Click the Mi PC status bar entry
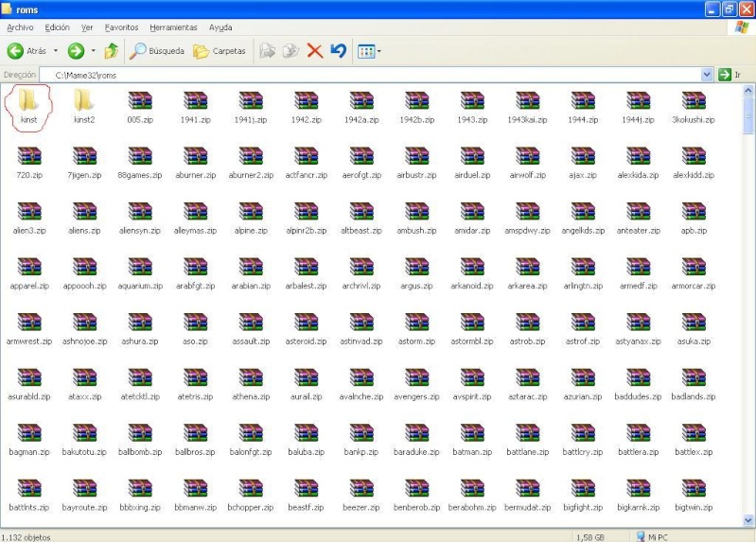Viewport: 756px width, 542px height. (652, 536)
